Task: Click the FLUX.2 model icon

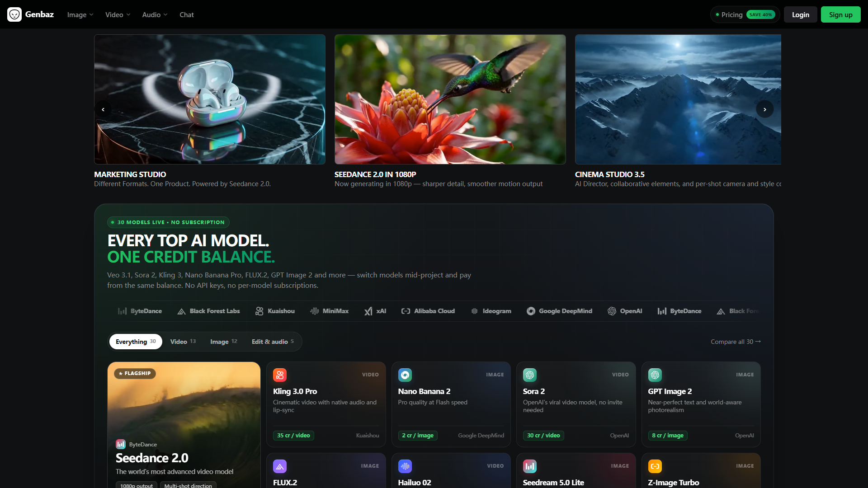Action: (280, 466)
